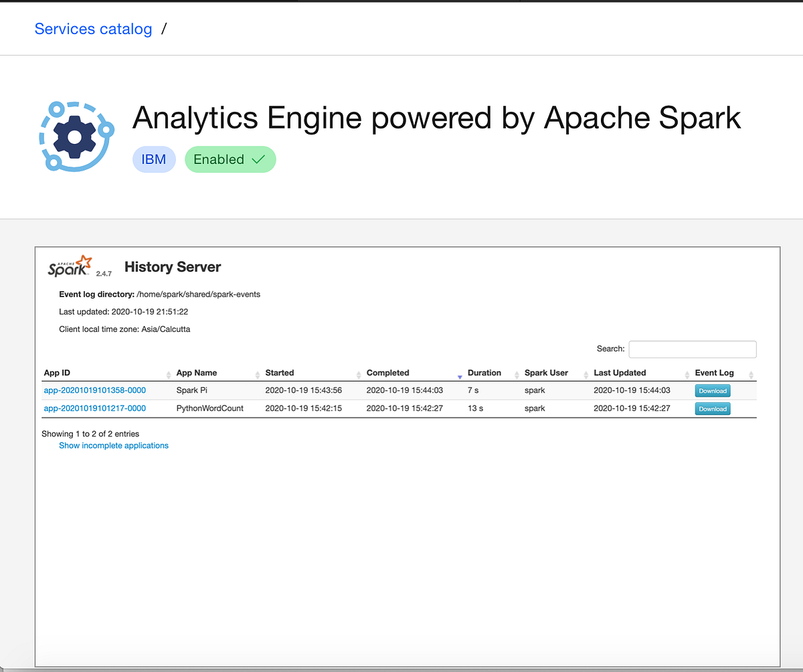Image resolution: width=803 pixels, height=672 pixels.
Task: Open app-20201019101217-0000 application details
Action: [x=94, y=408]
